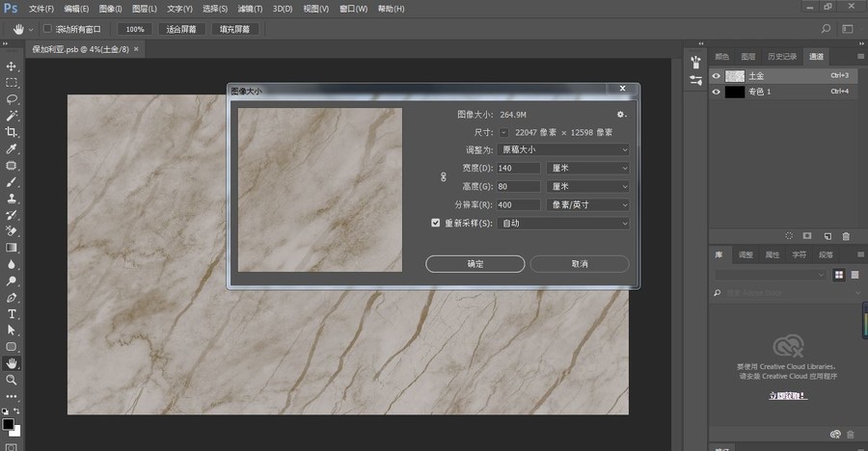Enable 滚动所有窗口 checkbox

point(47,28)
